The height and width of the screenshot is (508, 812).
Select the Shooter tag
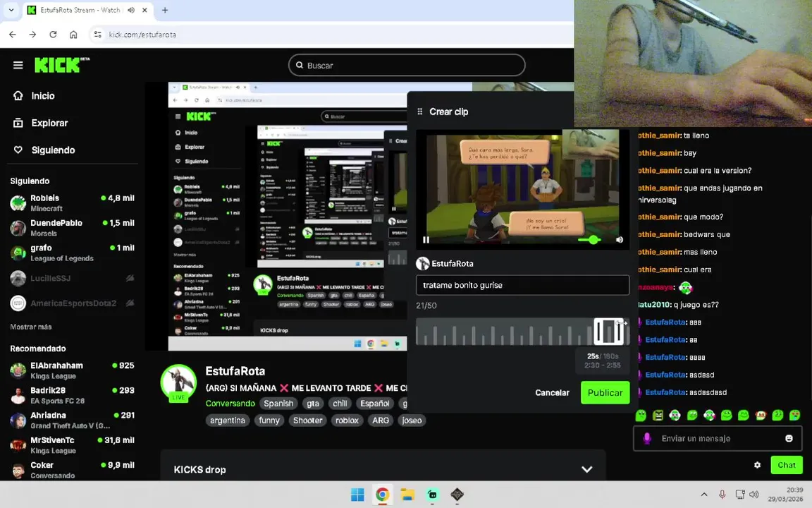307,421
